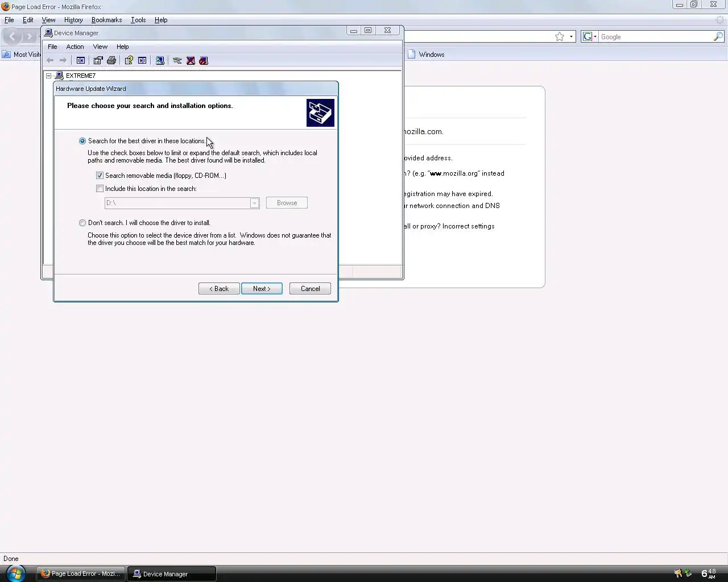The height and width of the screenshot is (582, 728).
Task: Click the EXTREME7 computer icon in tree
Action: 59,76
